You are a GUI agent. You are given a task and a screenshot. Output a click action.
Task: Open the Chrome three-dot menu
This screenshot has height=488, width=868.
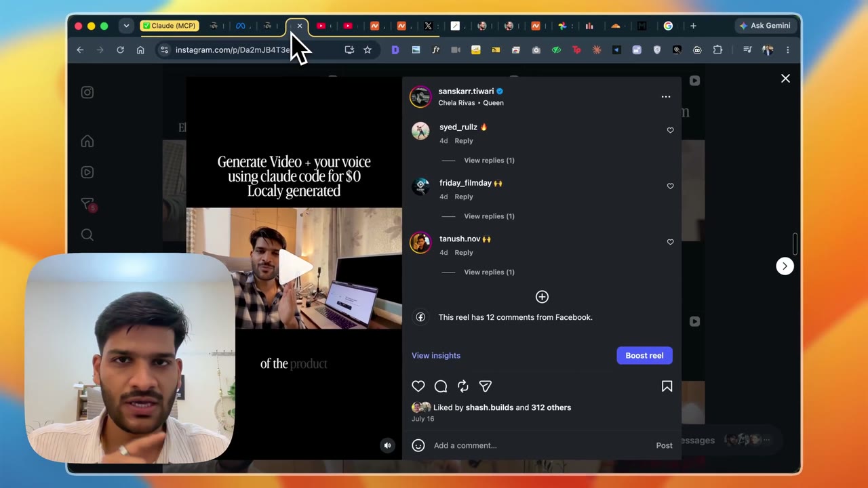tap(787, 49)
